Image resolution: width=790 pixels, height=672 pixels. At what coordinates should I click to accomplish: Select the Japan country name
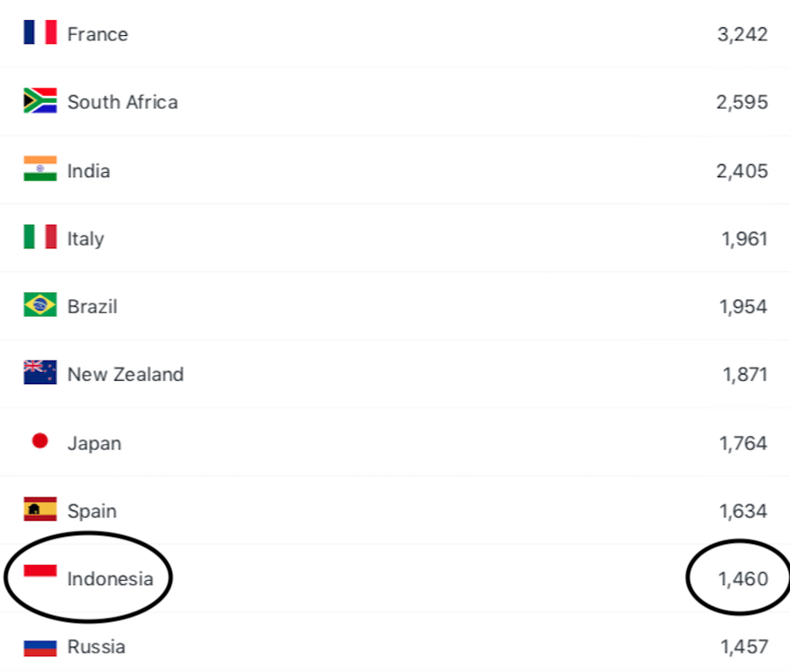click(94, 443)
